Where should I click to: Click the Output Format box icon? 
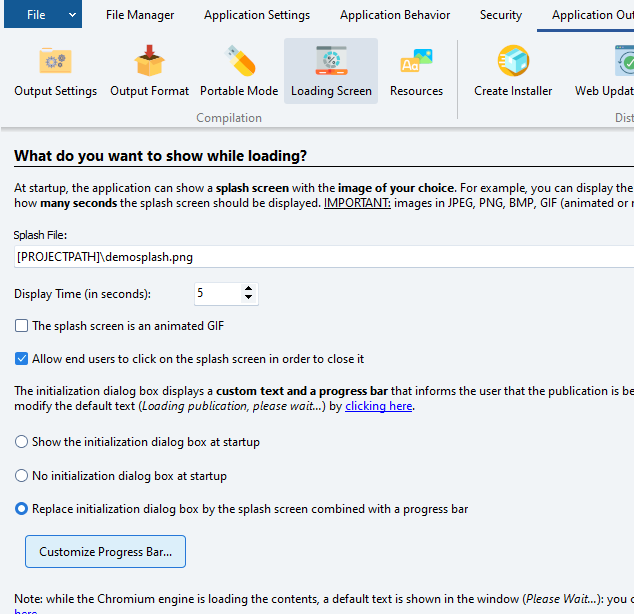[149, 61]
